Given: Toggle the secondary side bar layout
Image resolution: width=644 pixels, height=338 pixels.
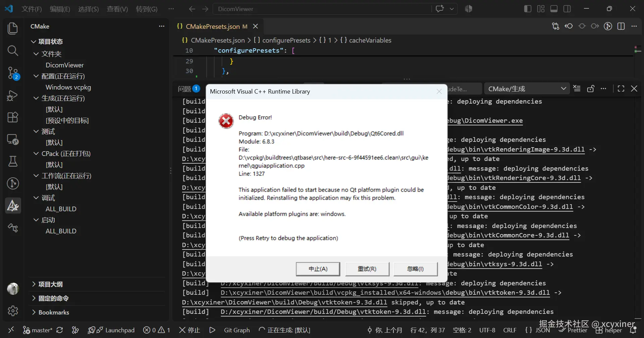Looking at the screenshot, I should (x=567, y=9).
